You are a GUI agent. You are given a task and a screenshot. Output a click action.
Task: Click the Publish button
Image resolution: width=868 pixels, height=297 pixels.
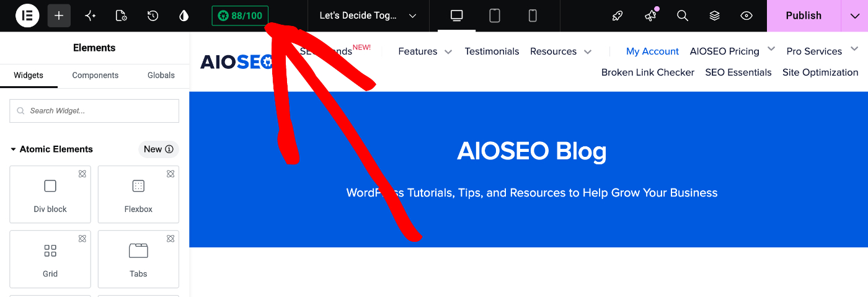click(804, 16)
